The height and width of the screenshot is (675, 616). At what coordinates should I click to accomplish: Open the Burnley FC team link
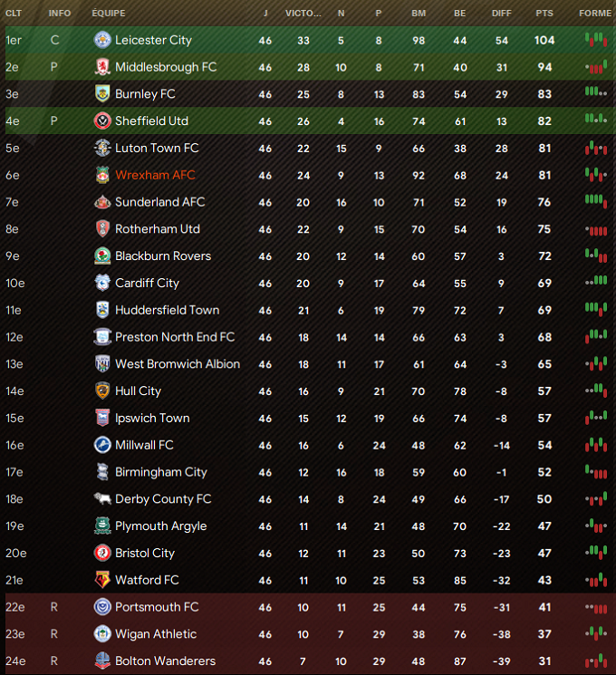[145, 94]
